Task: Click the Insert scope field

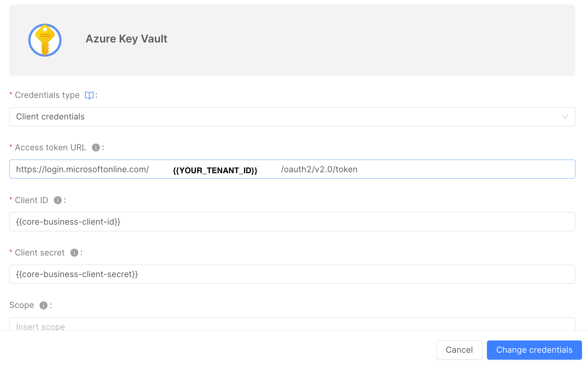Action: pyautogui.click(x=292, y=327)
